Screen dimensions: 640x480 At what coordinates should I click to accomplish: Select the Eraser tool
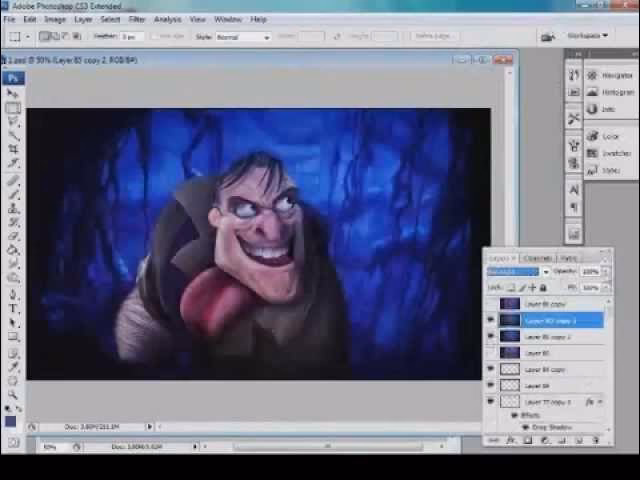(13, 236)
